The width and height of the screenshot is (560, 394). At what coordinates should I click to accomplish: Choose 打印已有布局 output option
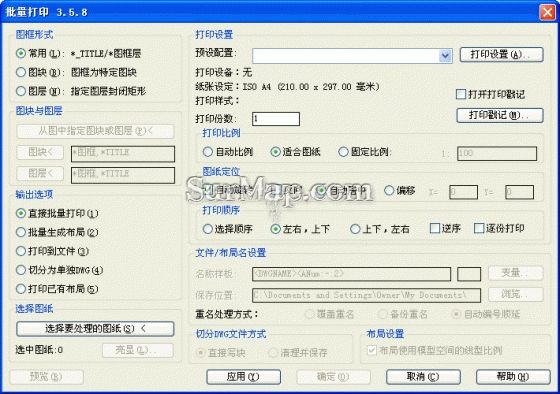[x=21, y=289]
